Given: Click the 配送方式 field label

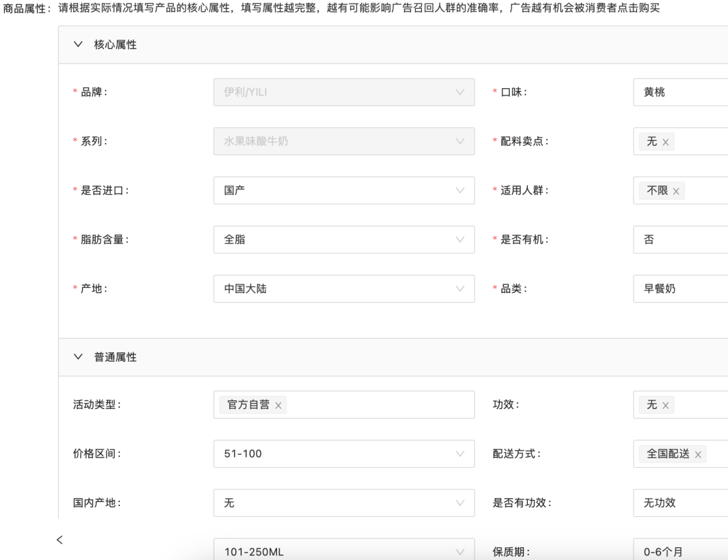Looking at the screenshot, I should (516, 454).
